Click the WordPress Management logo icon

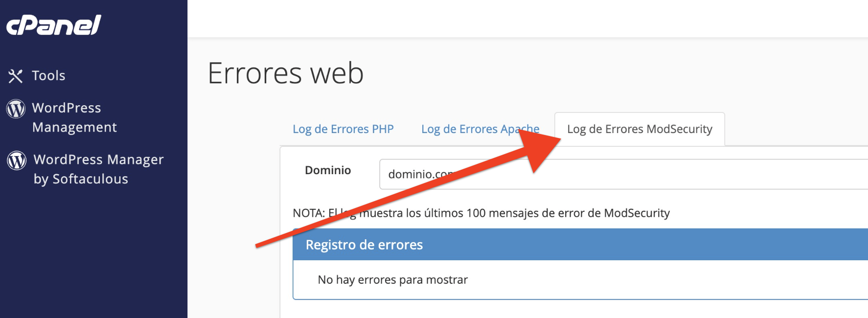pos(16,109)
